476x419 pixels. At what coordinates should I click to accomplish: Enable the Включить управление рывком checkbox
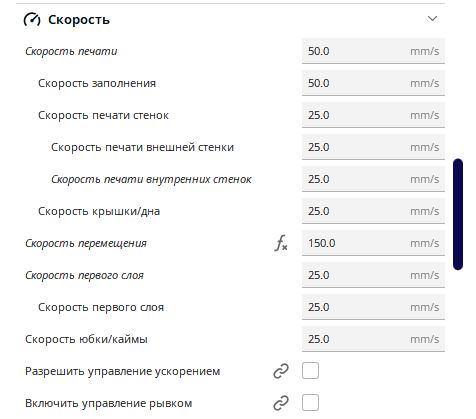(x=310, y=403)
